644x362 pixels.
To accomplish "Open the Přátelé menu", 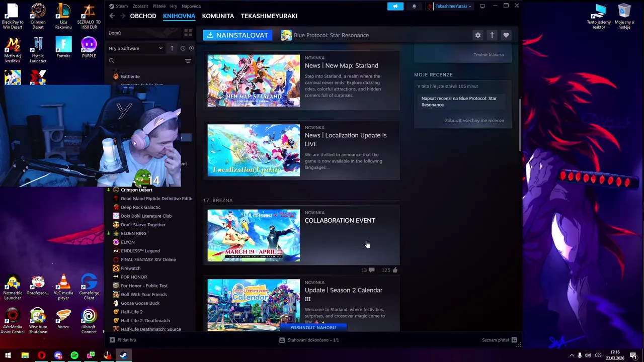I will 159,6.
